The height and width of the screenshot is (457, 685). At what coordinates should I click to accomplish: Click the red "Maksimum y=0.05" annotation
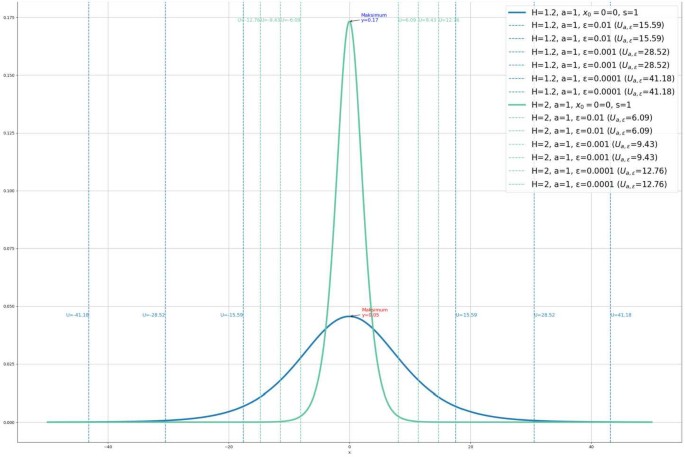374,312
